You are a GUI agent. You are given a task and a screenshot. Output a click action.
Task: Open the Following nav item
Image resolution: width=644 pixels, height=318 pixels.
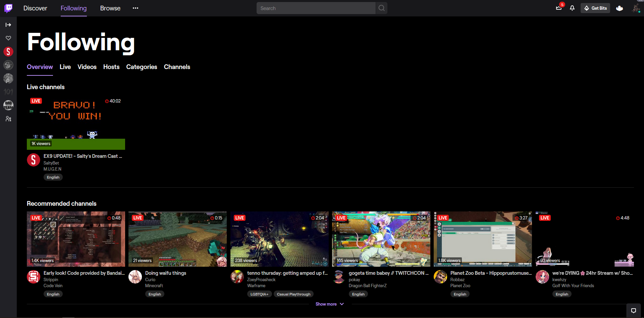[74, 8]
